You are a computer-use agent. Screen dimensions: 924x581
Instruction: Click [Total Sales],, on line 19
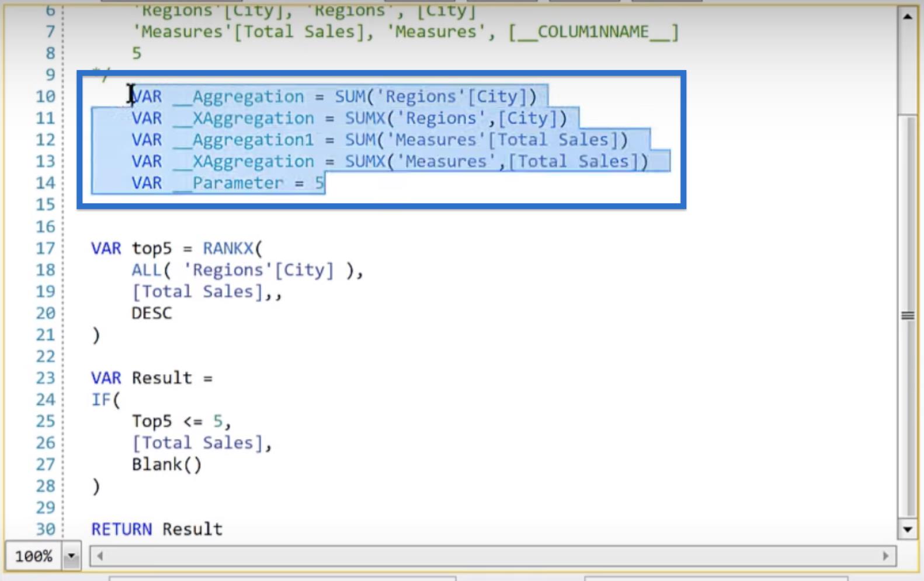tap(207, 292)
